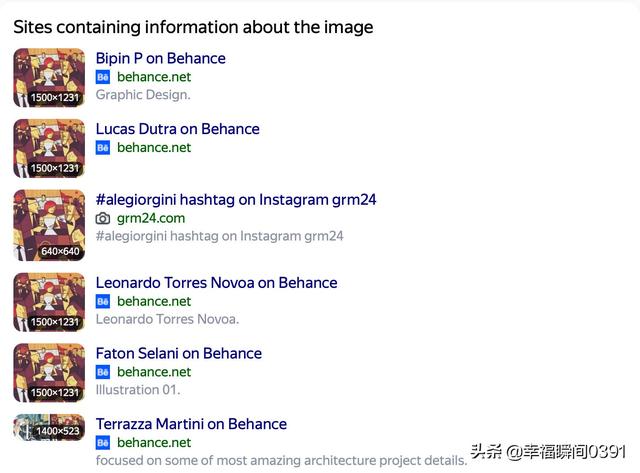Open Faton Selani on Behance link

coord(179,353)
